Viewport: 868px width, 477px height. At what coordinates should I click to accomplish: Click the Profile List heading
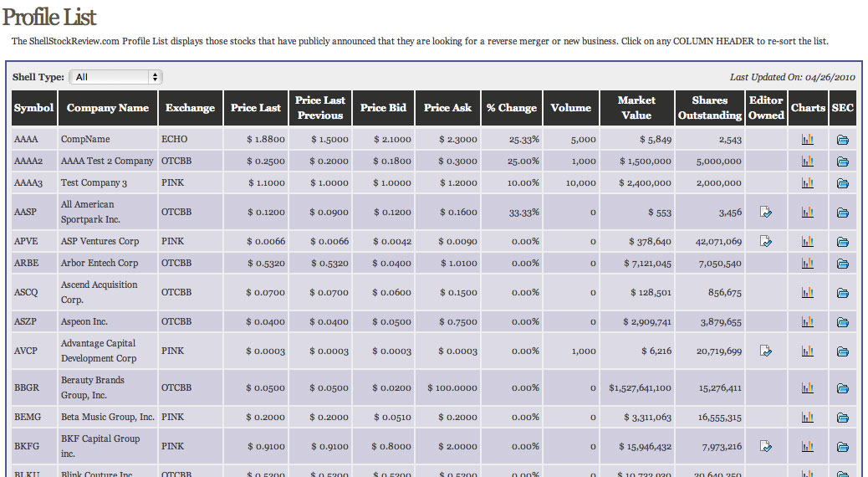(49, 17)
